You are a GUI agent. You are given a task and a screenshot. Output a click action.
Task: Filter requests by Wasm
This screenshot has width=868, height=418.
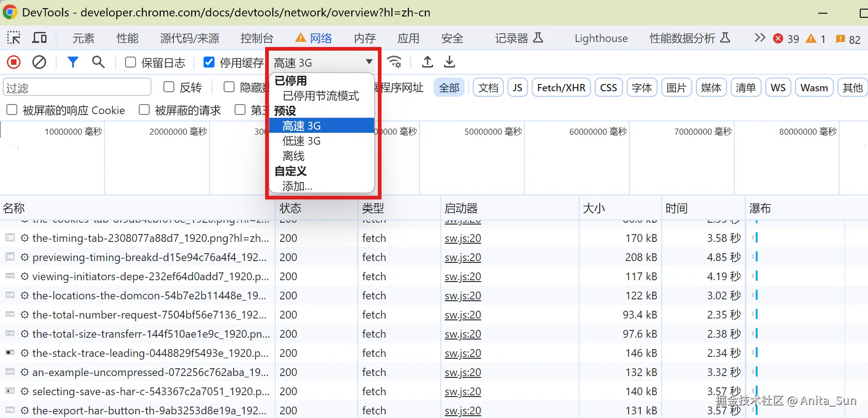814,88
